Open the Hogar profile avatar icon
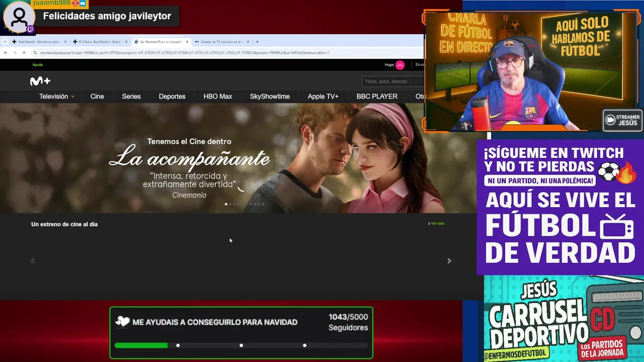The width and height of the screenshot is (644, 362). 400,65
